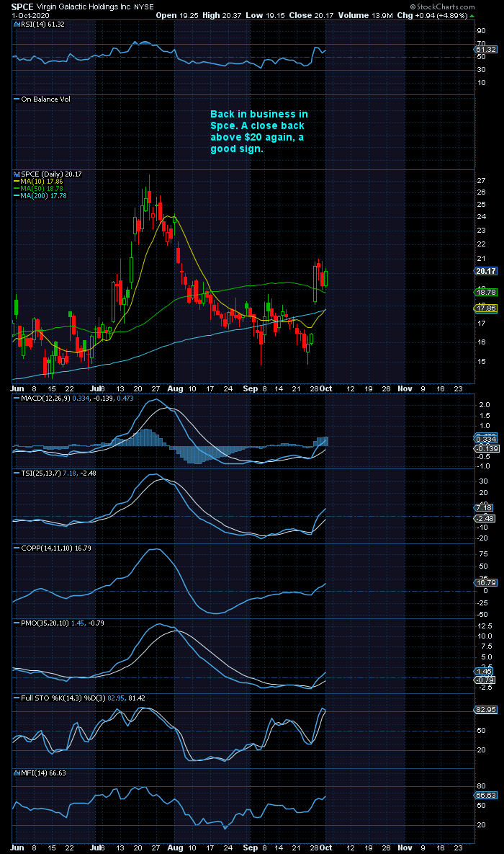Click the COPP(14,11,10) 16.79 panel label
Viewport: 504px width, 854px height.
53,548
